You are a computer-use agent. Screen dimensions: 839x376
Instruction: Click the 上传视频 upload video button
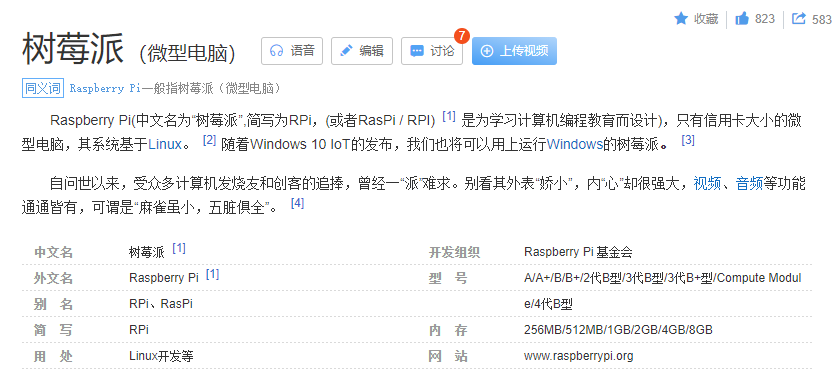[514, 51]
